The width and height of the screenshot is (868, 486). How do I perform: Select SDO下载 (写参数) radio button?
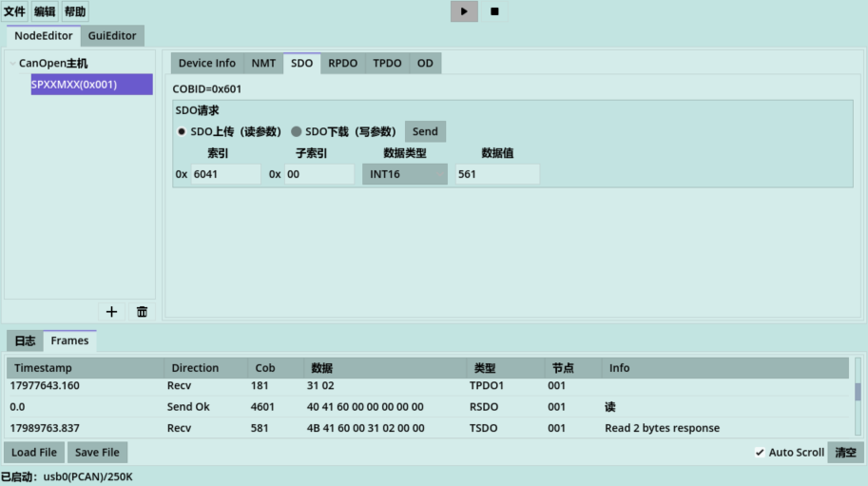pos(297,131)
